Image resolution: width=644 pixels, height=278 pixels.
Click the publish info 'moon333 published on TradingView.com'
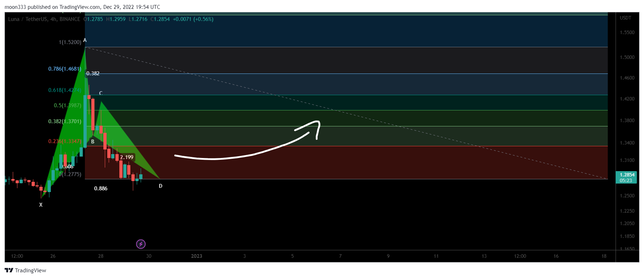click(52, 7)
